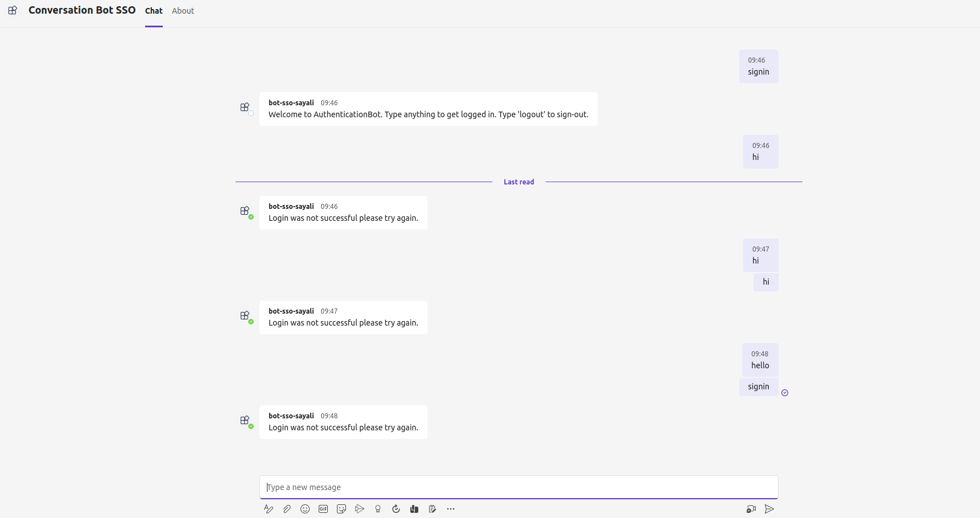Click the bot-sso-sayali avatar
This screenshot has width=980, height=518.
(x=245, y=420)
